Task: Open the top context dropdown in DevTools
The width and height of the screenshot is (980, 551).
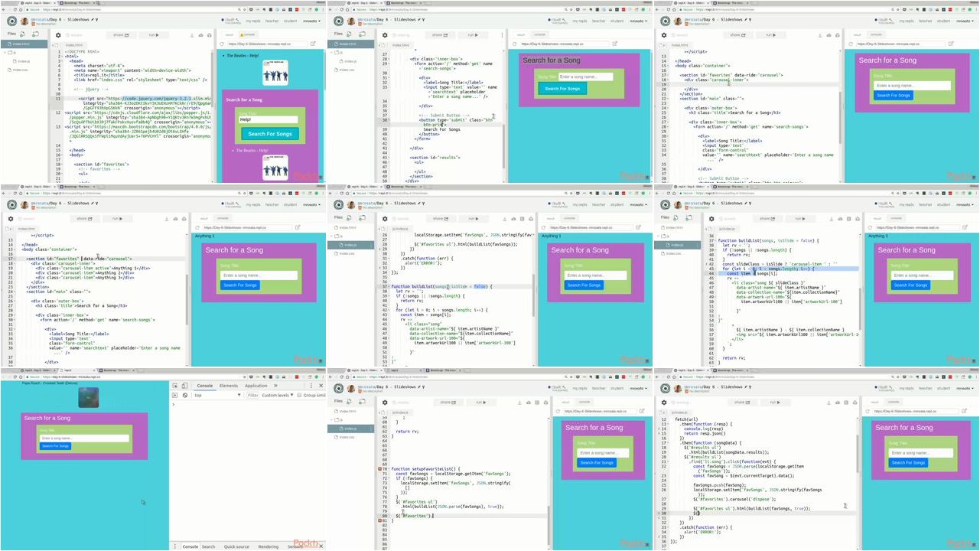Action: click(218, 395)
